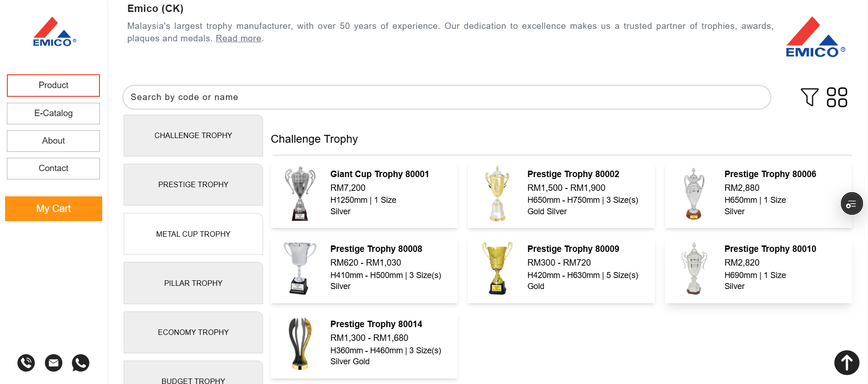Click the large Emico logo at top right

click(x=815, y=37)
